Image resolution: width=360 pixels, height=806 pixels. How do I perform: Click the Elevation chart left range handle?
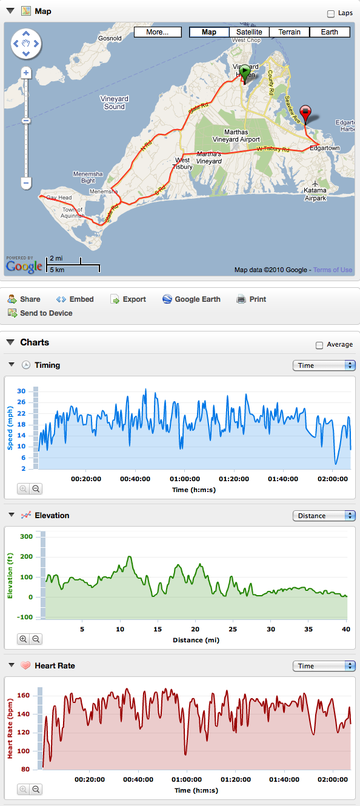(43, 575)
